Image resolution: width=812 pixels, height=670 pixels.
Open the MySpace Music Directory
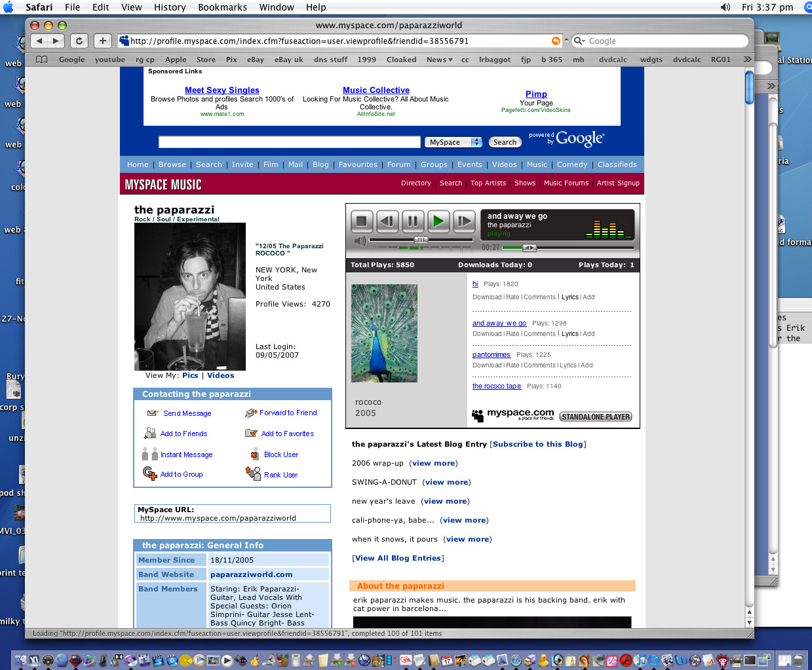tap(416, 183)
